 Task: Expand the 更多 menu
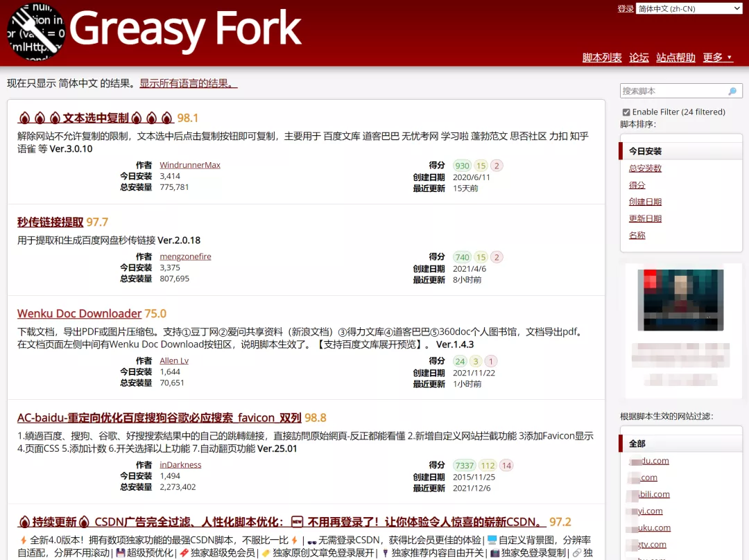[717, 58]
